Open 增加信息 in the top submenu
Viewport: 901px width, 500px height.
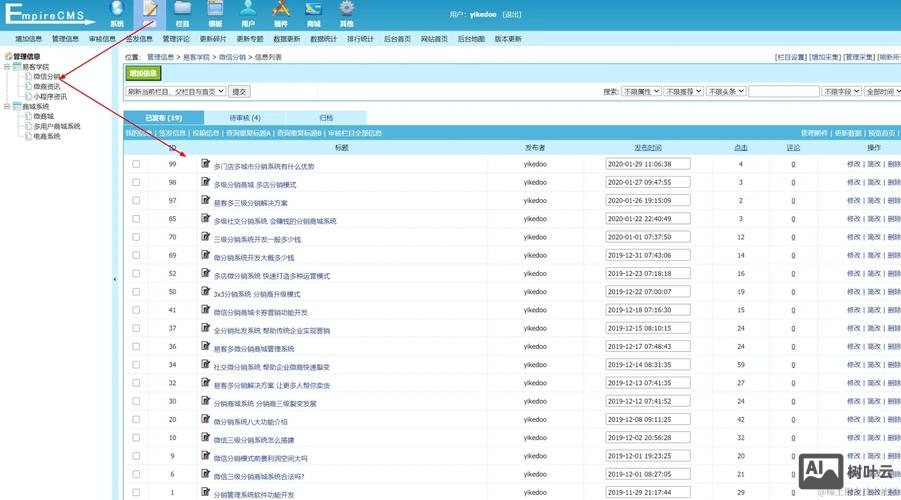click(28, 39)
